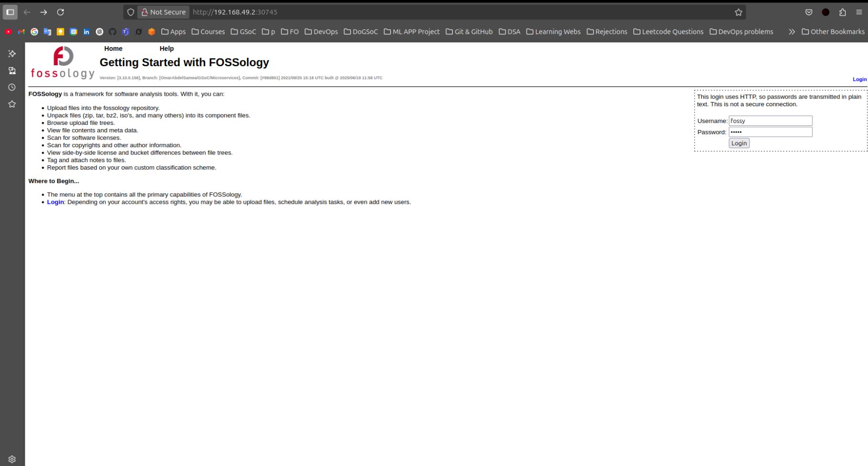Open the LinkedIn bookmark icon

(86, 31)
